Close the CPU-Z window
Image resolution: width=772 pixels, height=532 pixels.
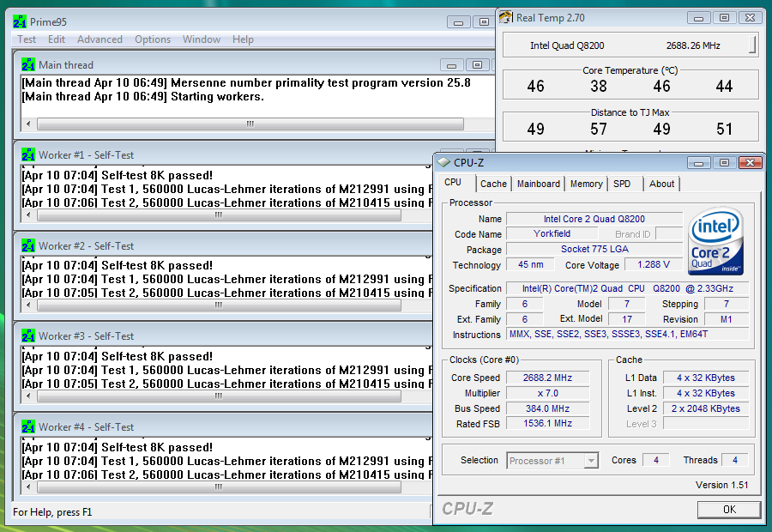coord(750,162)
